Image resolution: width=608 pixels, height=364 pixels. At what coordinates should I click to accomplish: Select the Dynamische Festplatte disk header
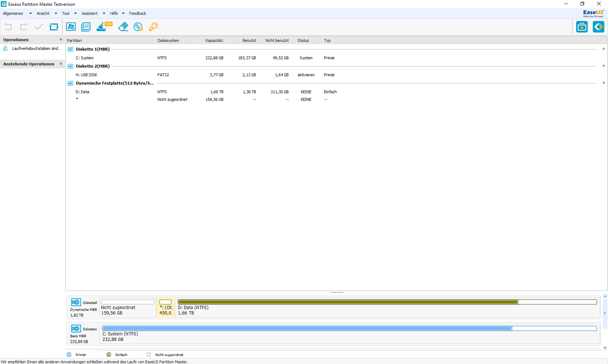[x=115, y=83]
